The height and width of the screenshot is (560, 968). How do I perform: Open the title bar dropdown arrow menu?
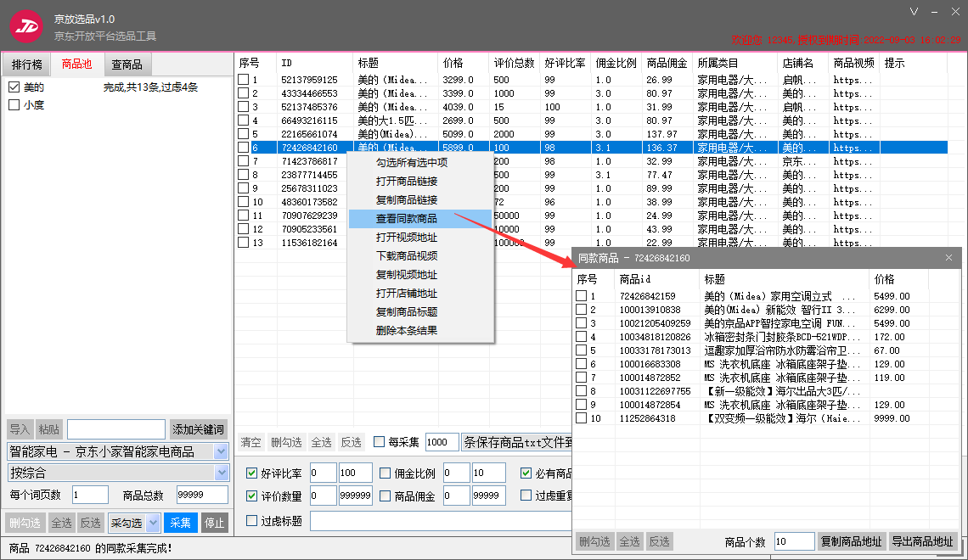click(x=915, y=11)
